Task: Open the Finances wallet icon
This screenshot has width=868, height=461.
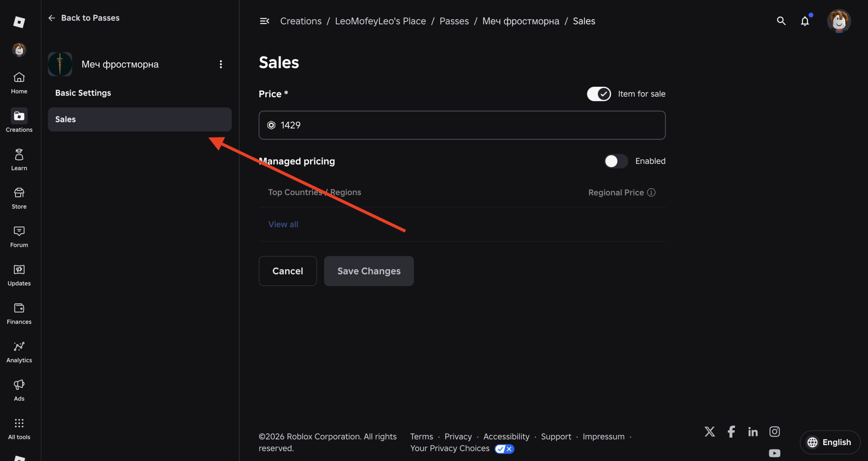Action: coord(19,308)
